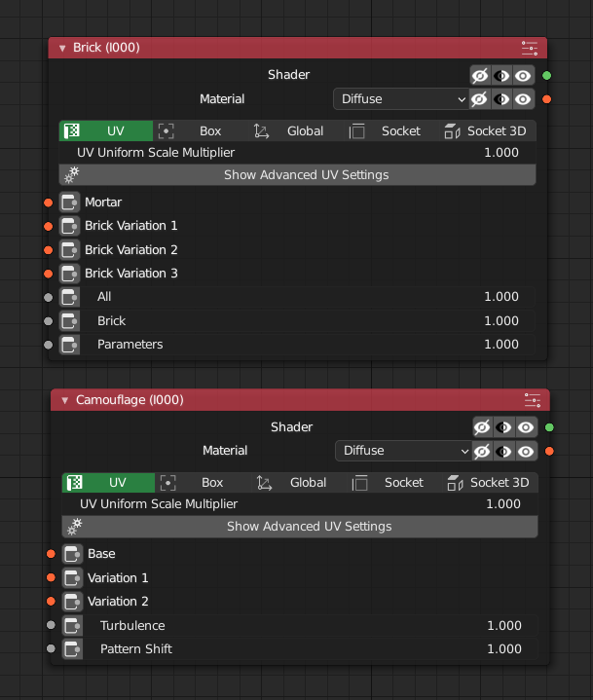Toggle half-eye icon on Brick Material row
Screen dimensions: 593x700
[501, 98]
